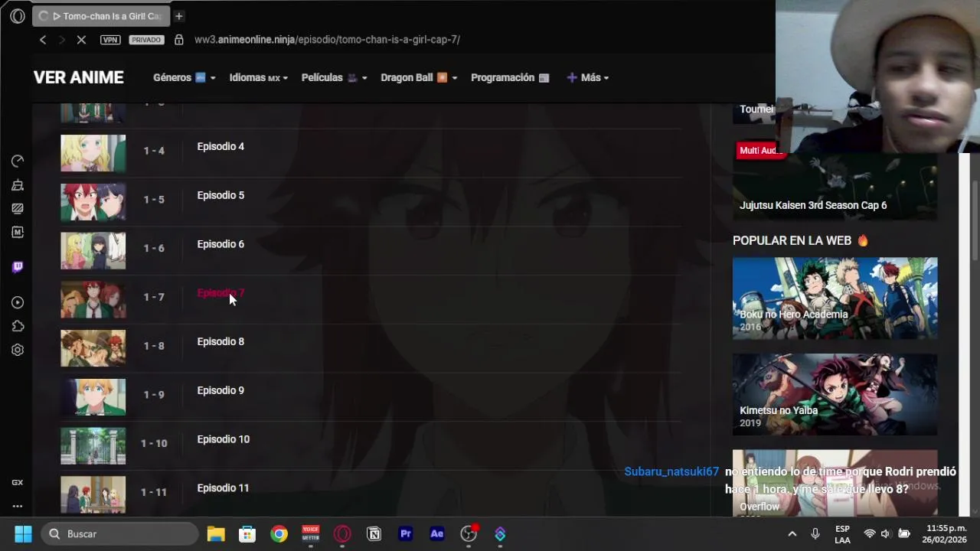Stop page loading with X button
980x551 pixels.
[81, 40]
